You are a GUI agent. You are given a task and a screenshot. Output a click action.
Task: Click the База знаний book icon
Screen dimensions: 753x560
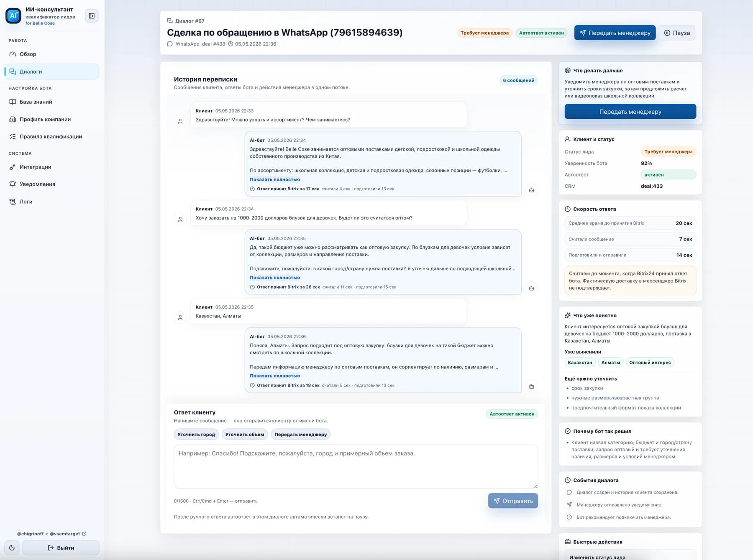tap(13, 102)
